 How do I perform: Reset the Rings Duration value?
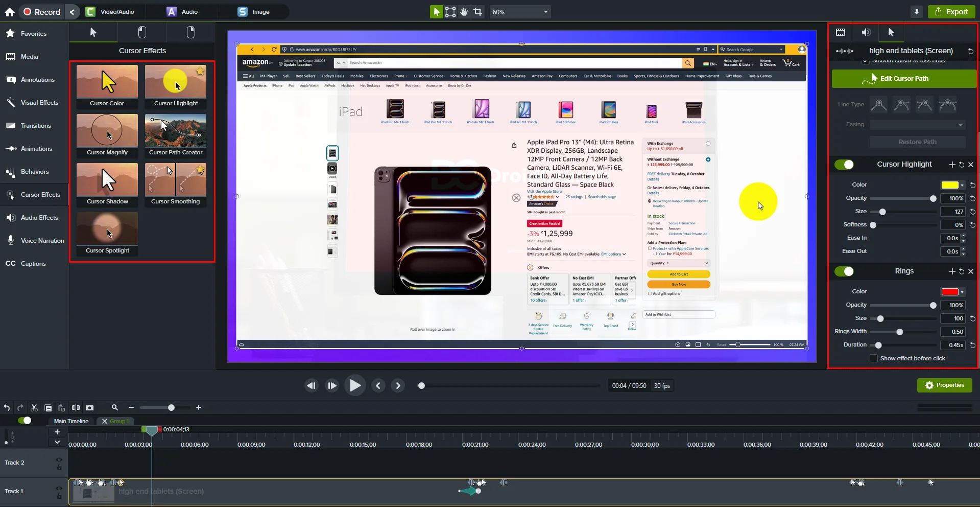[972, 345]
